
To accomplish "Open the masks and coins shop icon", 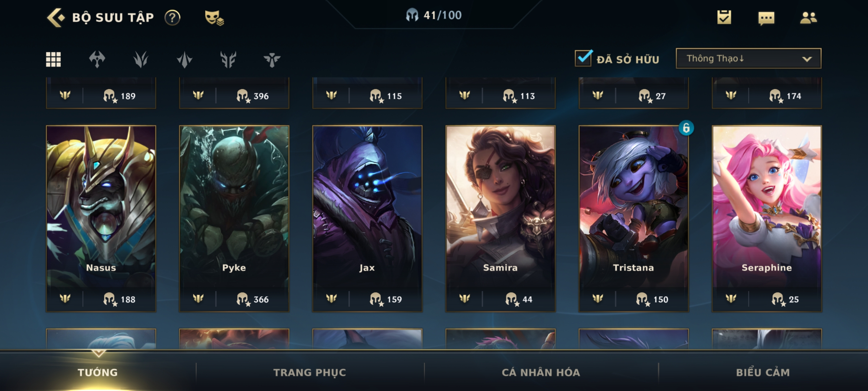I will tap(214, 18).
